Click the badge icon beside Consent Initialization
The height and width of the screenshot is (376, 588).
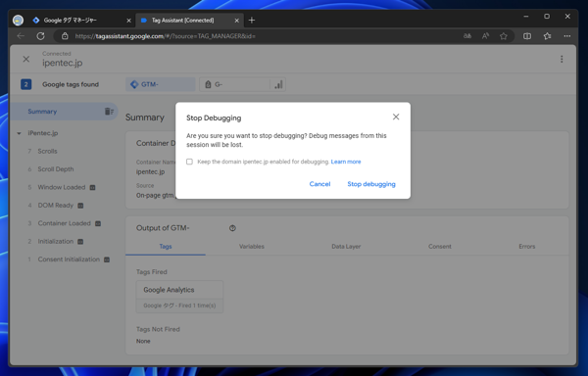coord(107,259)
